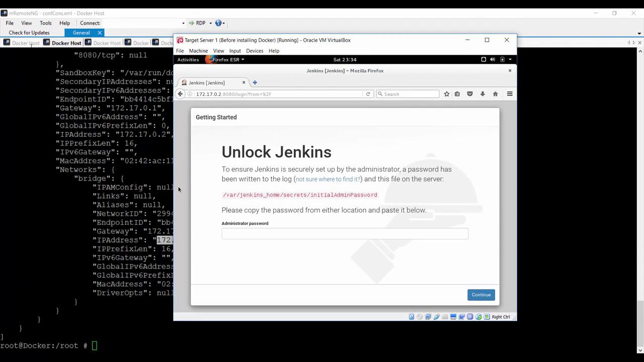The height and width of the screenshot is (362, 644).
Task: Click the clock Sat 23:34 in top bar
Action: point(345,60)
